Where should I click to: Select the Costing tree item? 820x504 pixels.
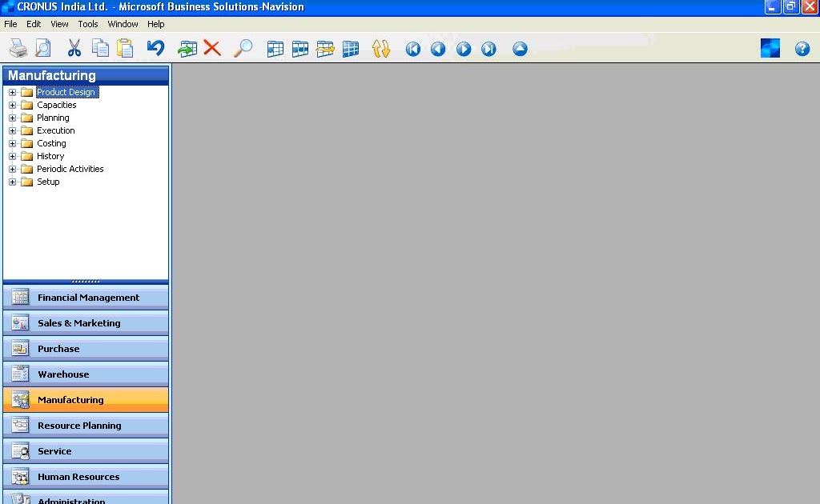point(51,144)
